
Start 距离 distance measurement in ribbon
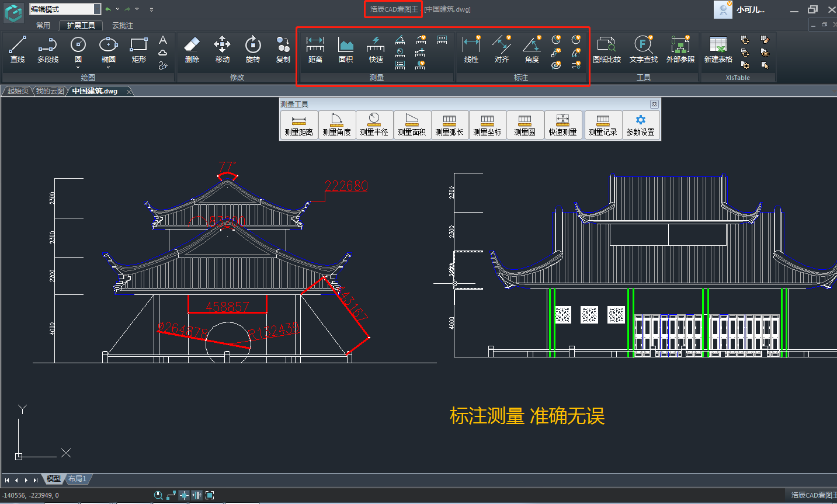click(x=315, y=50)
